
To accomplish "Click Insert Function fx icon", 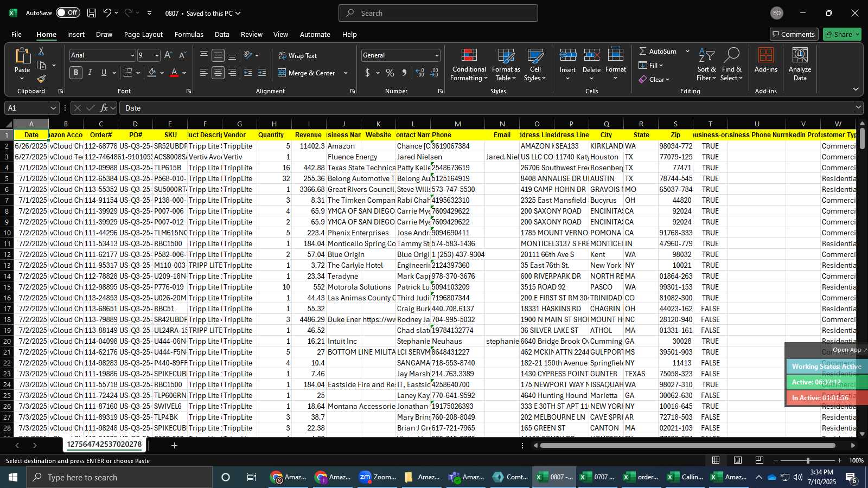I will click(104, 108).
